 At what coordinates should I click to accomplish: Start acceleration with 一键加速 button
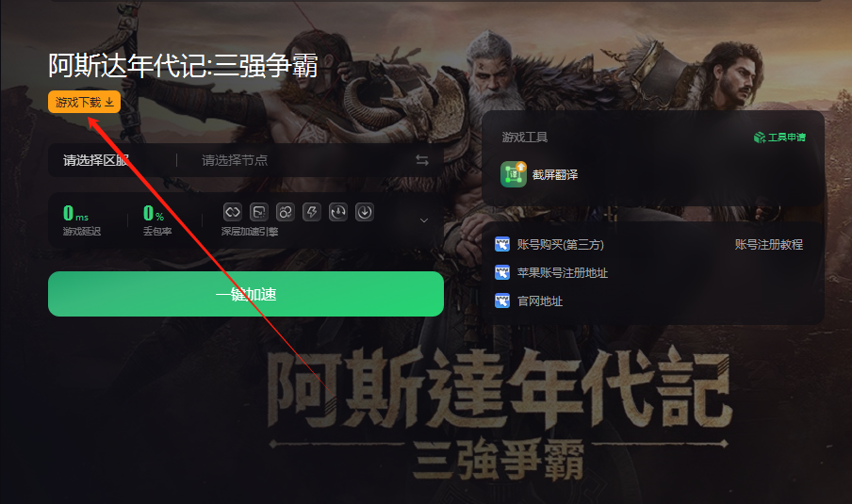[x=246, y=294]
